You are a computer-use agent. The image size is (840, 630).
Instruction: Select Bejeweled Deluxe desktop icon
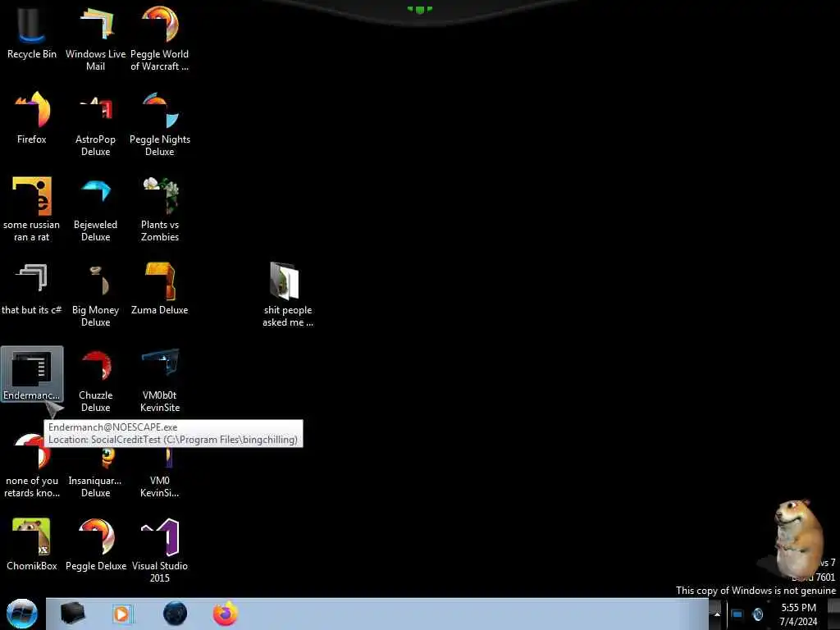tap(95, 209)
